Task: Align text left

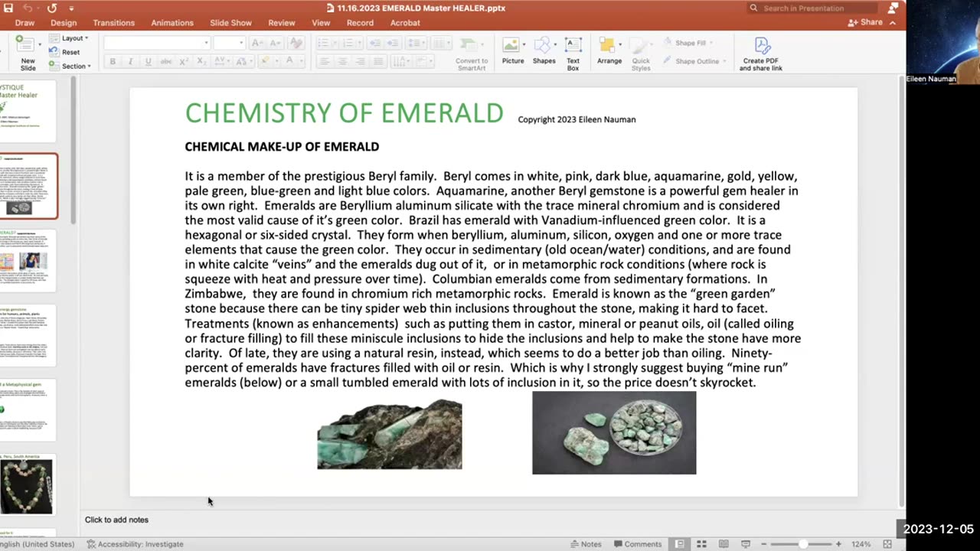Action: point(325,61)
